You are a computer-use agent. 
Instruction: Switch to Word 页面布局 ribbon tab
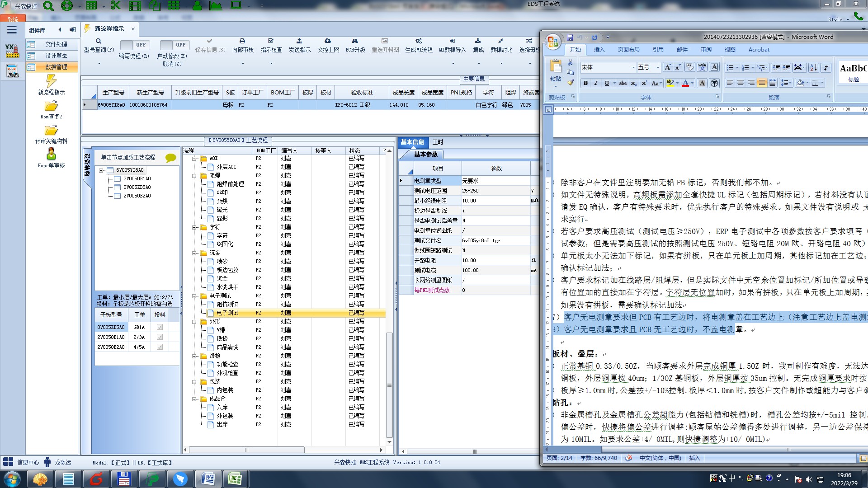pyautogui.click(x=628, y=50)
